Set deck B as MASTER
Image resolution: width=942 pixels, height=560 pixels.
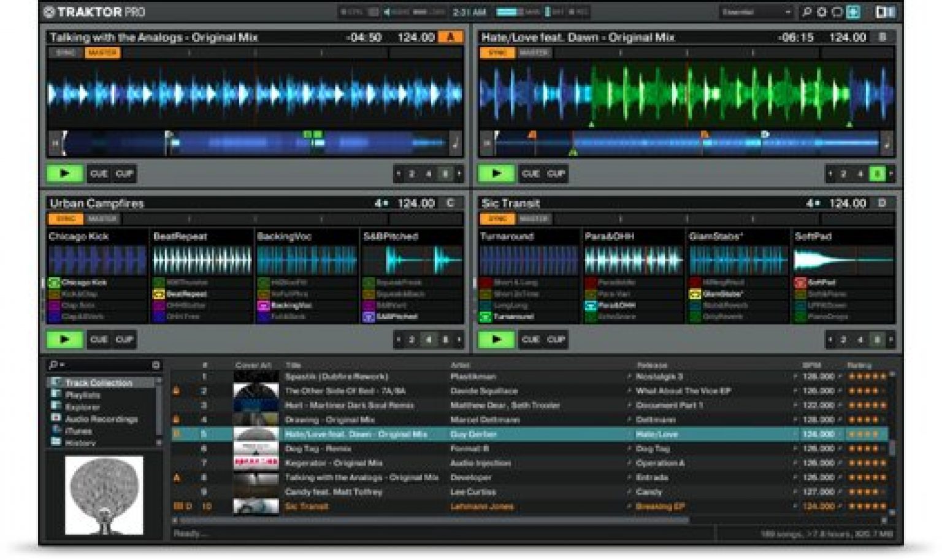(x=535, y=53)
